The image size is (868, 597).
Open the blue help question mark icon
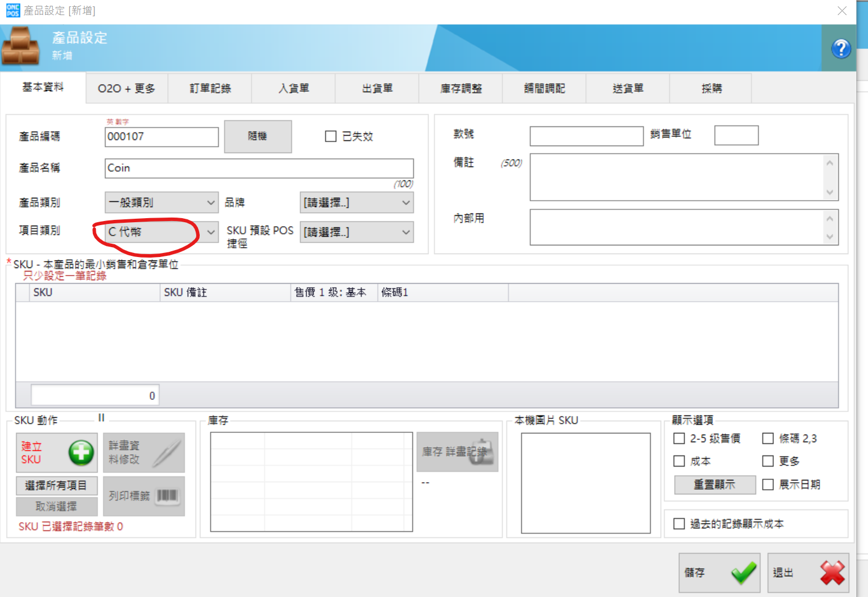click(841, 49)
